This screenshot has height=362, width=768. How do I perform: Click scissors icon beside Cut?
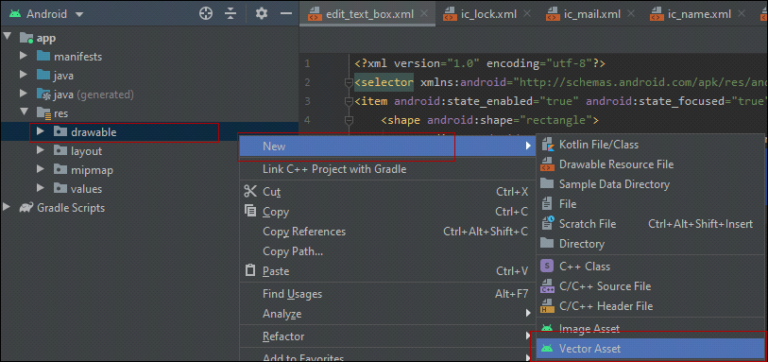pyautogui.click(x=250, y=192)
